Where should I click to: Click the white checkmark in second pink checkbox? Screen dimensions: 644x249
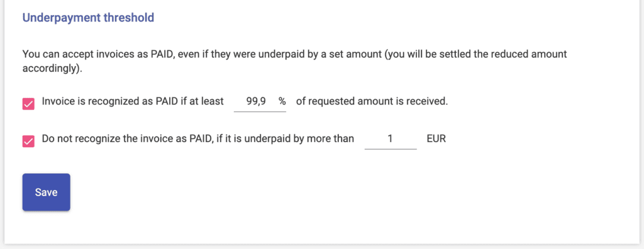pyautogui.click(x=28, y=141)
